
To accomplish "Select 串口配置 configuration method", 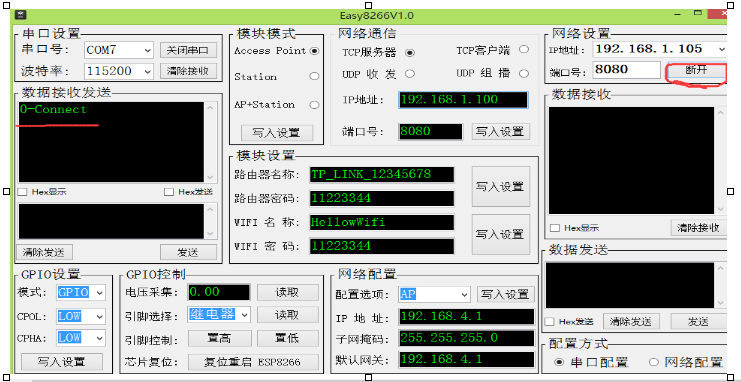I will pyautogui.click(x=560, y=363).
